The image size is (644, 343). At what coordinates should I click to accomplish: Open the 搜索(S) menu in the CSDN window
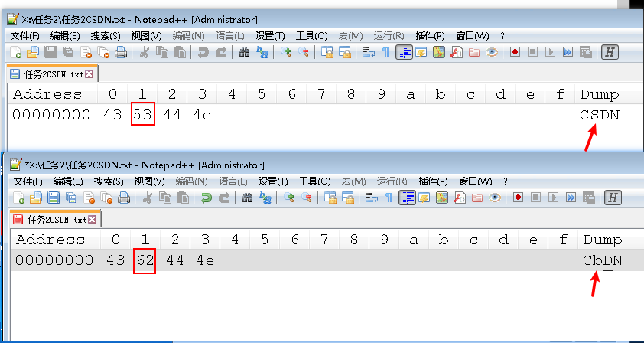(x=106, y=36)
